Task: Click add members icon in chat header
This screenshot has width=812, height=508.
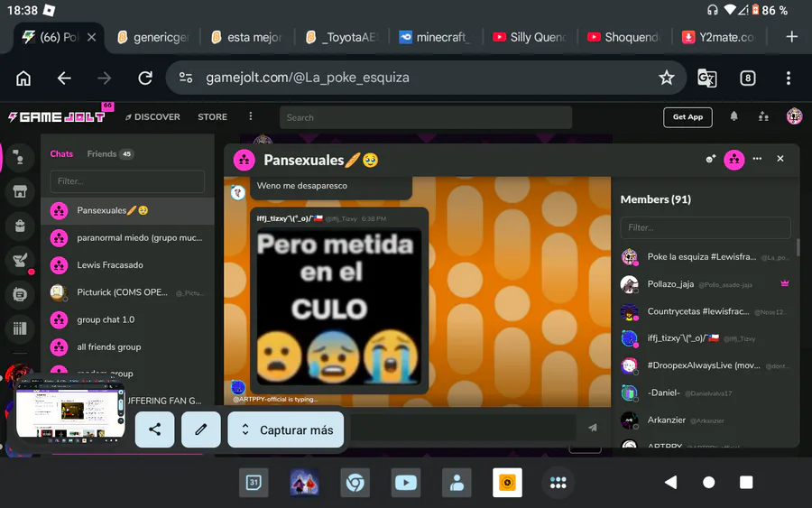Action: (711, 159)
